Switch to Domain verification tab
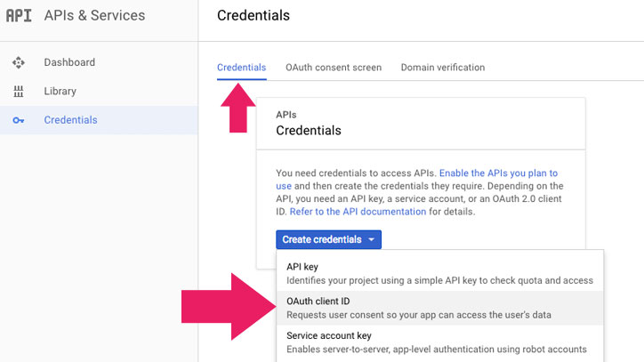 443,68
